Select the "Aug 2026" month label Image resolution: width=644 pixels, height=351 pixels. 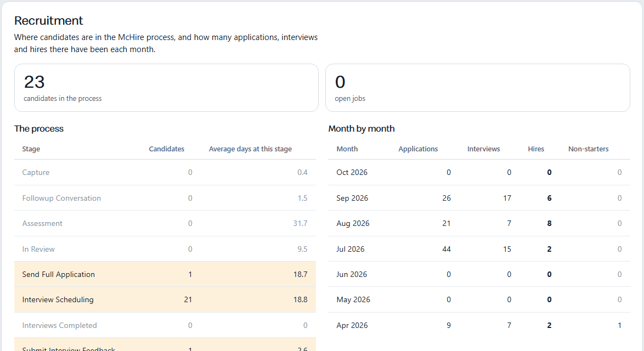coord(353,223)
